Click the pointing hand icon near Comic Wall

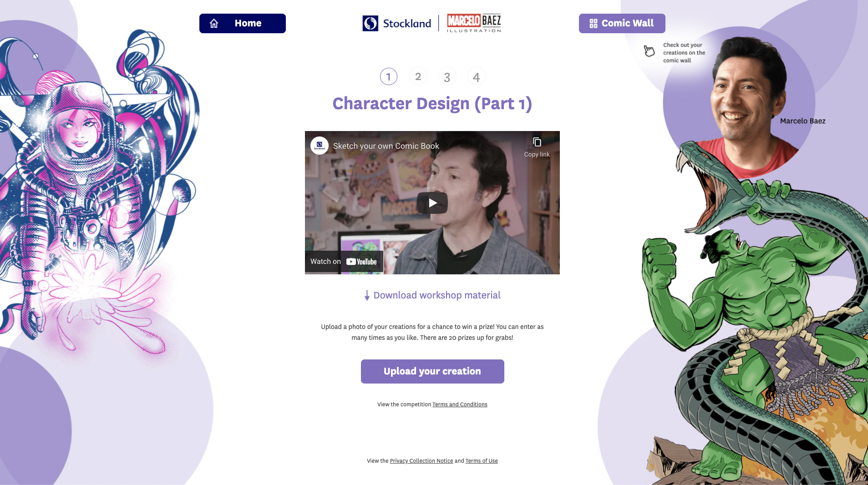649,51
